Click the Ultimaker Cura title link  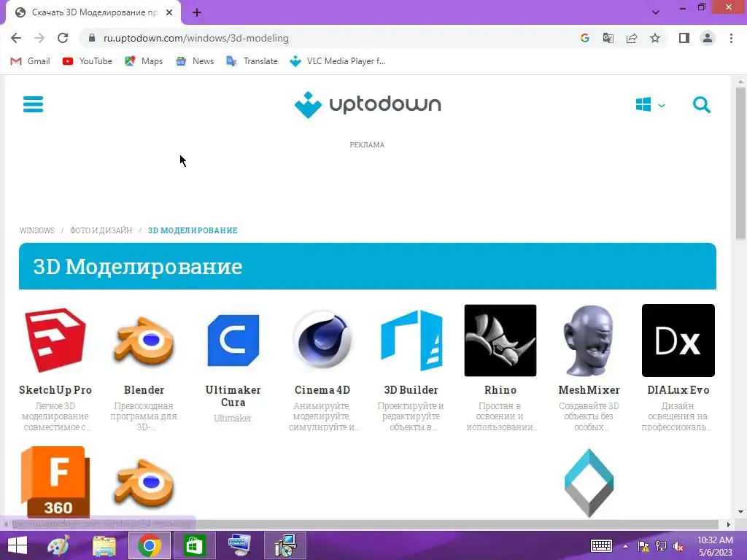click(233, 396)
